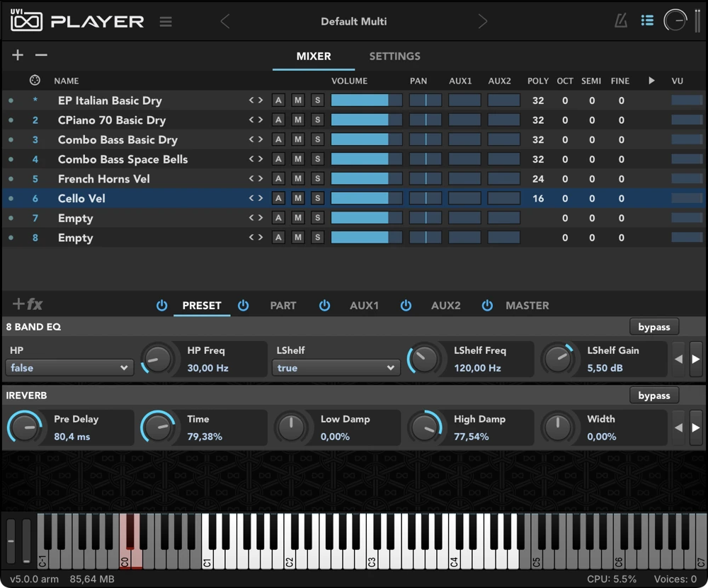This screenshot has height=588, width=708.
Task: Browse presets arrows for Cello Vel
Action: [x=256, y=198]
